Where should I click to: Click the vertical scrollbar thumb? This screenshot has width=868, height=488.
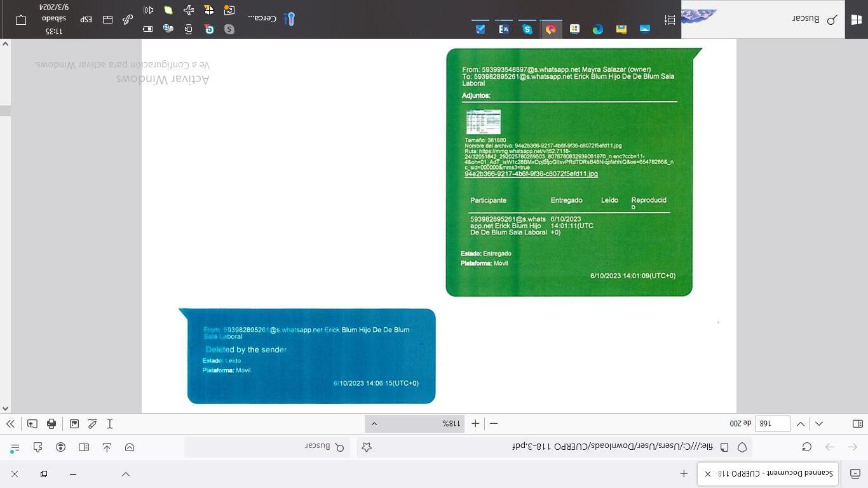click(6, 111)
